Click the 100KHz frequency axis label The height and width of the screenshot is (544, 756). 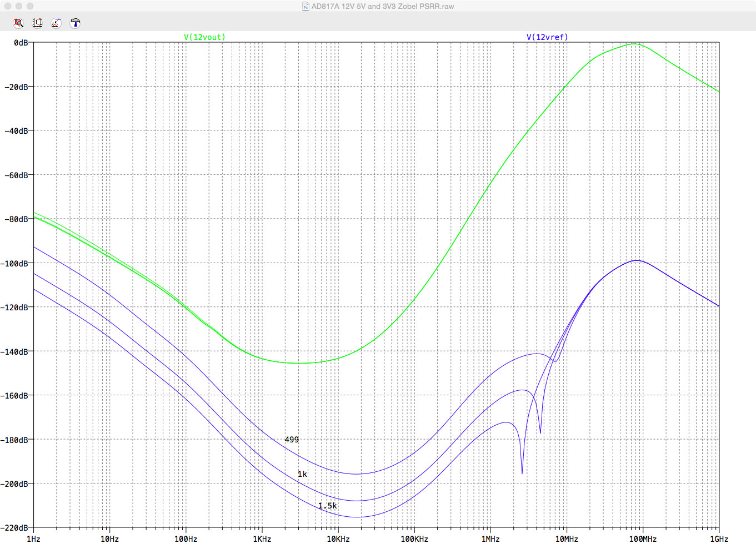[x=414, y=539]
